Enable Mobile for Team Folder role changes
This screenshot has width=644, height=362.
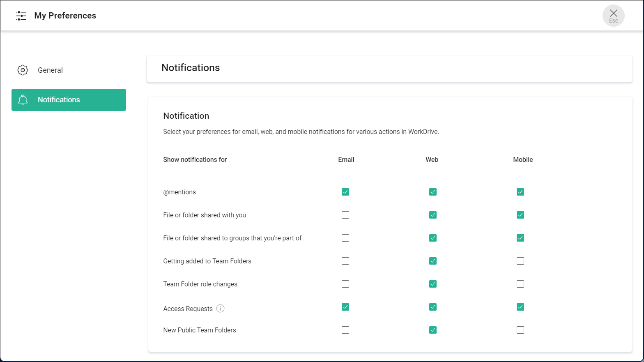(520, 284)
